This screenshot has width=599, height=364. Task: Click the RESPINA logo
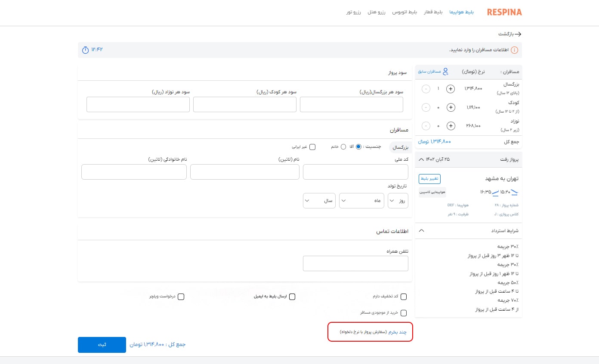(504, 12)
